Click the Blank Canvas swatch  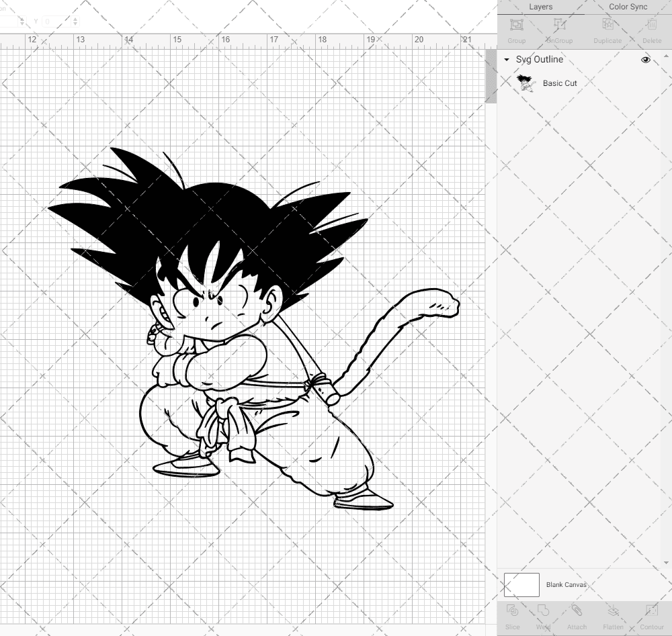tap(521, 584)
